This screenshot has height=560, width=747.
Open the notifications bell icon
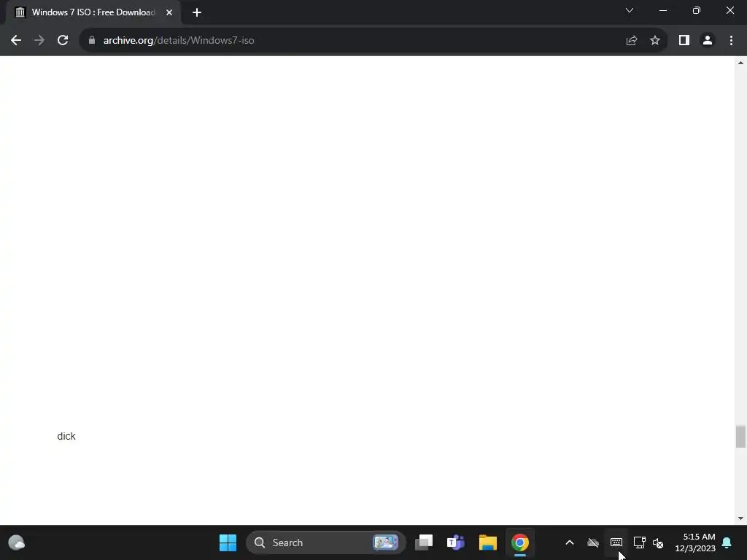click(727, 542)
